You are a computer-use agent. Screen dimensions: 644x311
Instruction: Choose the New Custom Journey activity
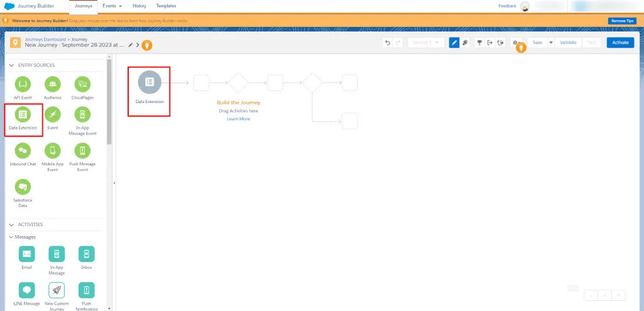pos(57,290)
